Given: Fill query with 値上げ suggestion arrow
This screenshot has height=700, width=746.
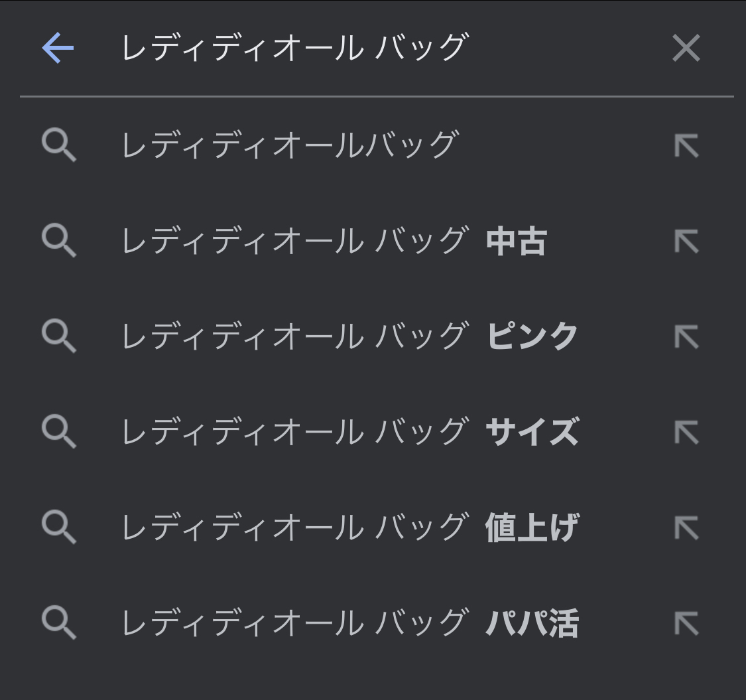Looking at the screenshot, I should coord(686,527).
